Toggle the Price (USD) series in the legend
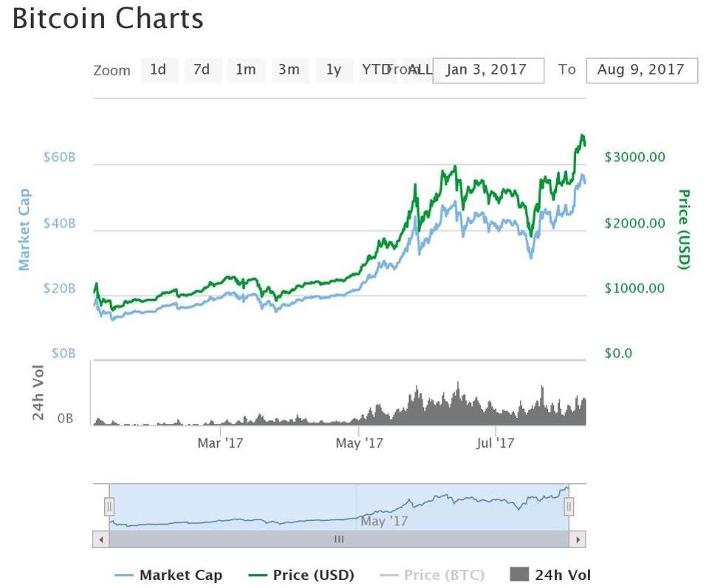The image size is (709, 588). coord(313,575)
